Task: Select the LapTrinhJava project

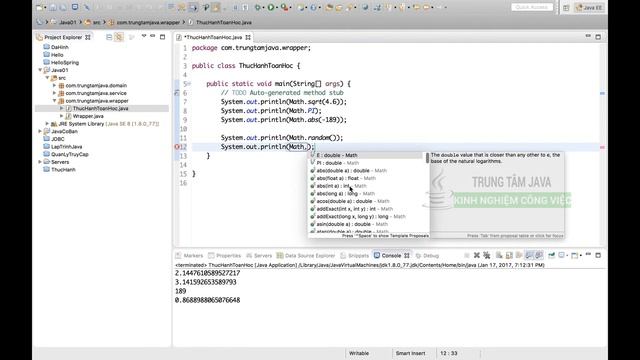Action: [67, 147]
